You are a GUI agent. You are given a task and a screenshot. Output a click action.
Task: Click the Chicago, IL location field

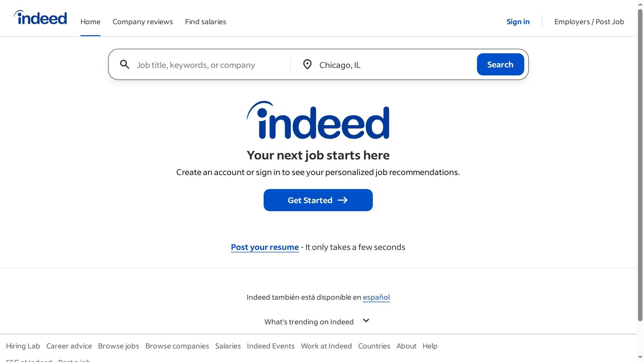pos(393,65)
